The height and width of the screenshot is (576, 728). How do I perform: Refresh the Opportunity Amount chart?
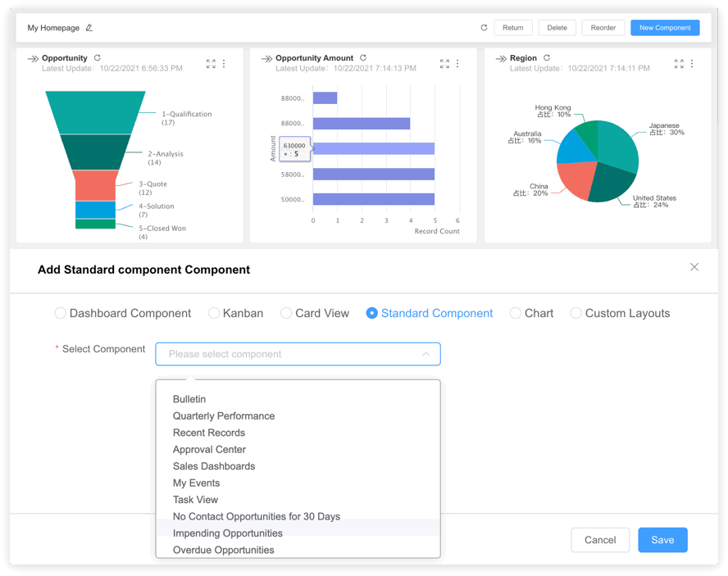click(363, 58)
